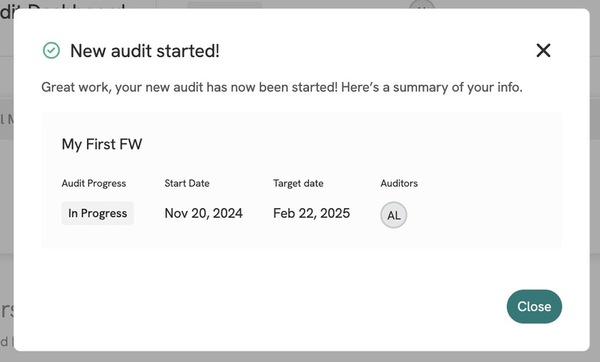The height and width of the screenshot is (362, 600).
Task: Click the Great work summary message
Action: click(x=282, y=87)
